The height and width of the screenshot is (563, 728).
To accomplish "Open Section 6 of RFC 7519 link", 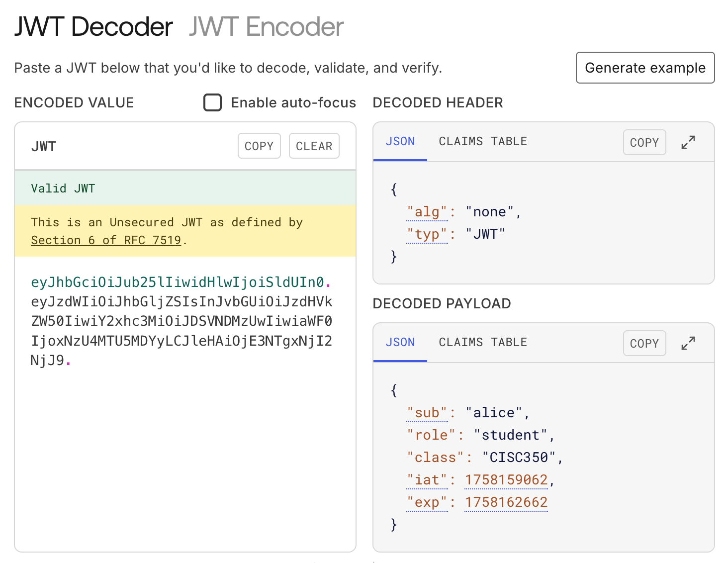I will click(x=106, y=240).
